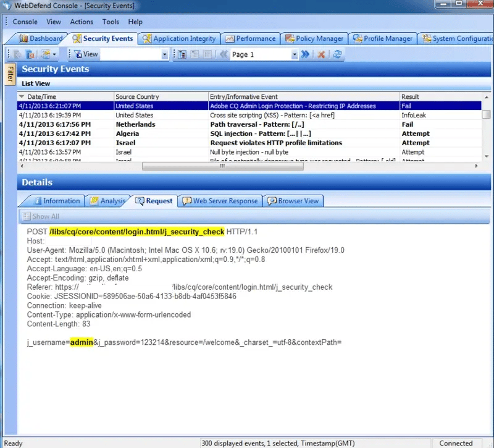Click the Show All button

41,216
